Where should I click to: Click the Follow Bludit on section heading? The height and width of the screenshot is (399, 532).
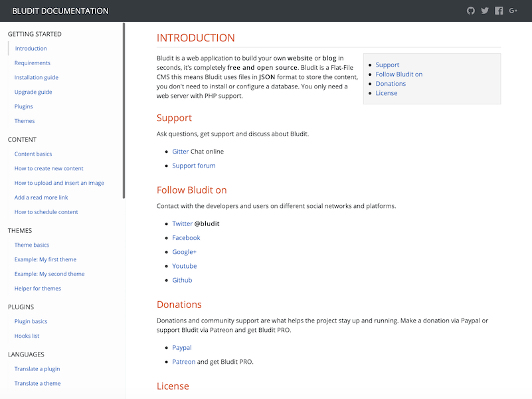(192, 190)
